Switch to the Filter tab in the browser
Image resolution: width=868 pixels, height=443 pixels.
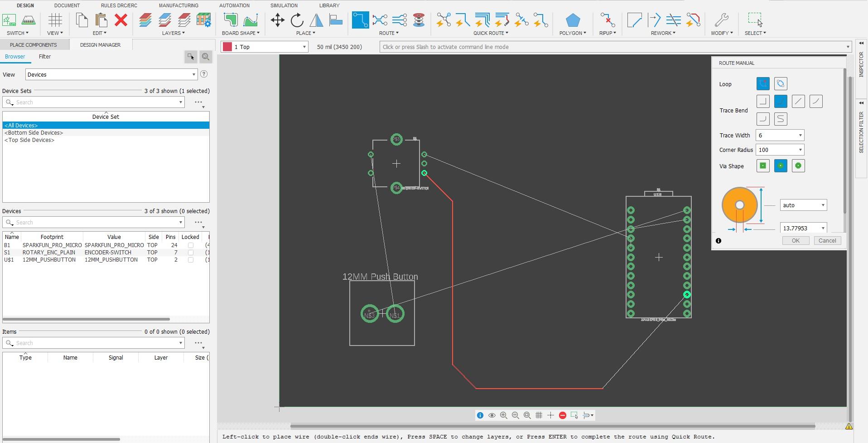pyautogui.click(x=44, y=56)
